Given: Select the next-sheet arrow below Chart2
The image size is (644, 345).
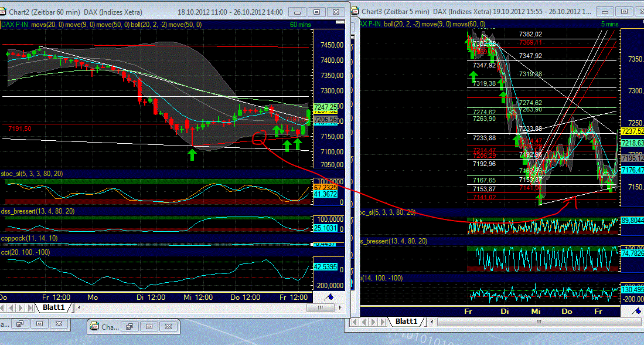Looking at the screenshot, I should [19, 307].
